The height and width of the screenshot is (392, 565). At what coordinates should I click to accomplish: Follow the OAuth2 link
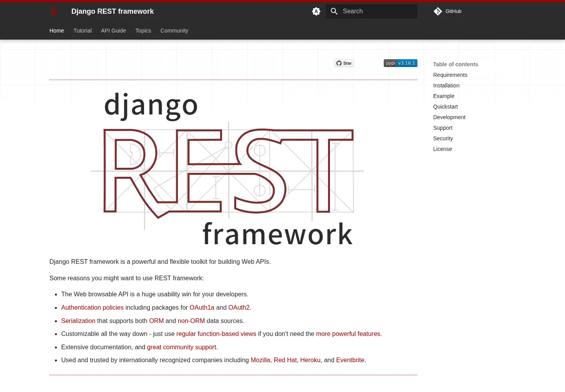point(239,308)
